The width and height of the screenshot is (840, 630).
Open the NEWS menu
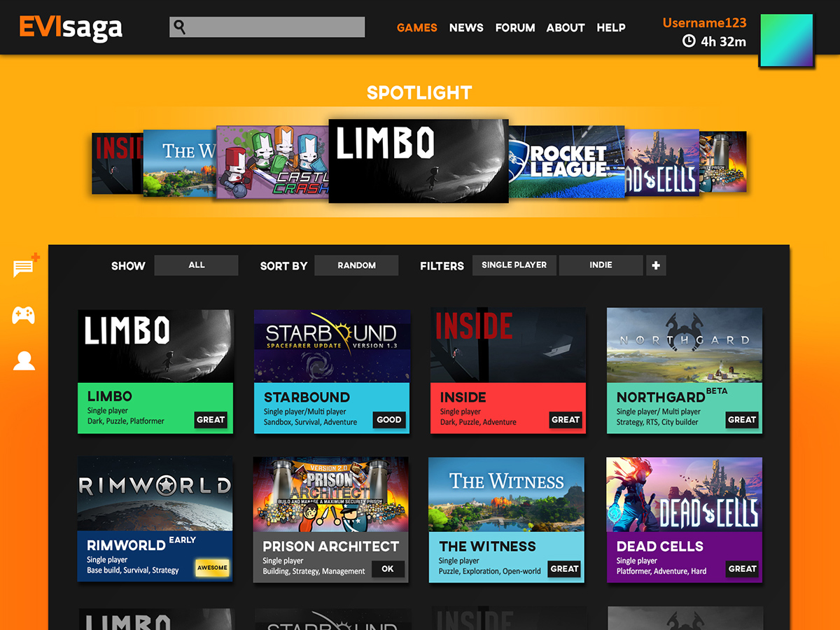[x=466, y=28]
